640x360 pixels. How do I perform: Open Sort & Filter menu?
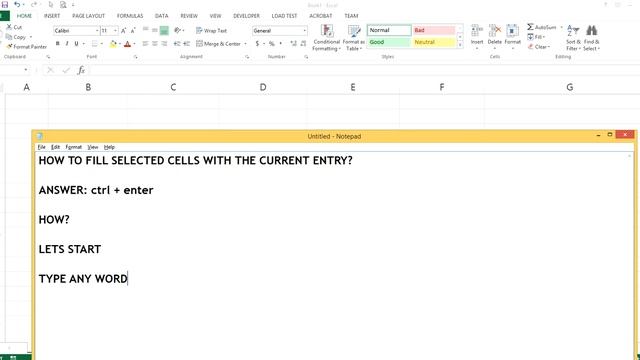(x=573, y=38)
